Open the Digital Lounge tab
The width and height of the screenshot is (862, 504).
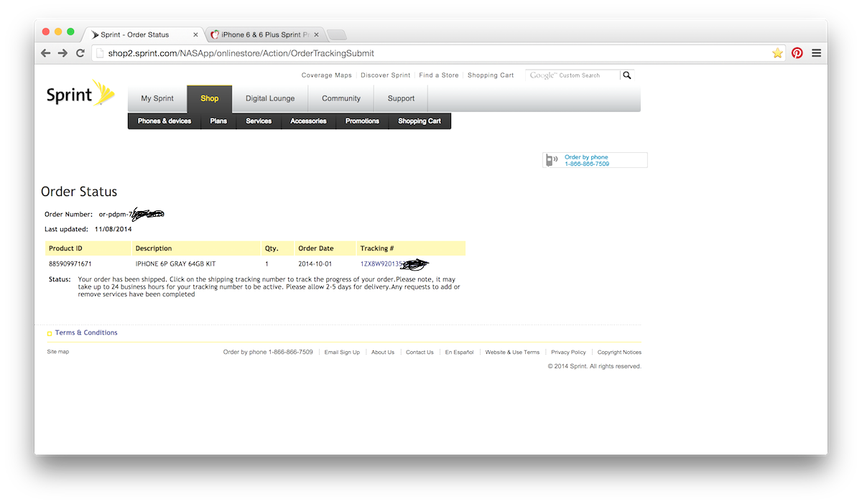click(270, 98)
